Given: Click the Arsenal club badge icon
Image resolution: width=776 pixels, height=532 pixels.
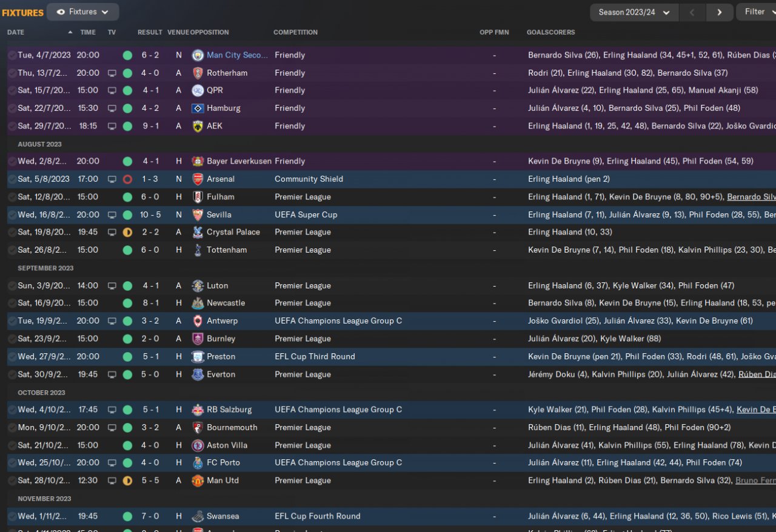Looking at the screenshot, I should coord(198,179).
